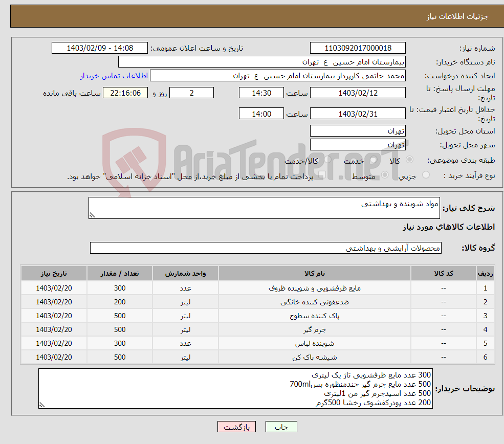Click the request creator name field

tap(278, 76)
